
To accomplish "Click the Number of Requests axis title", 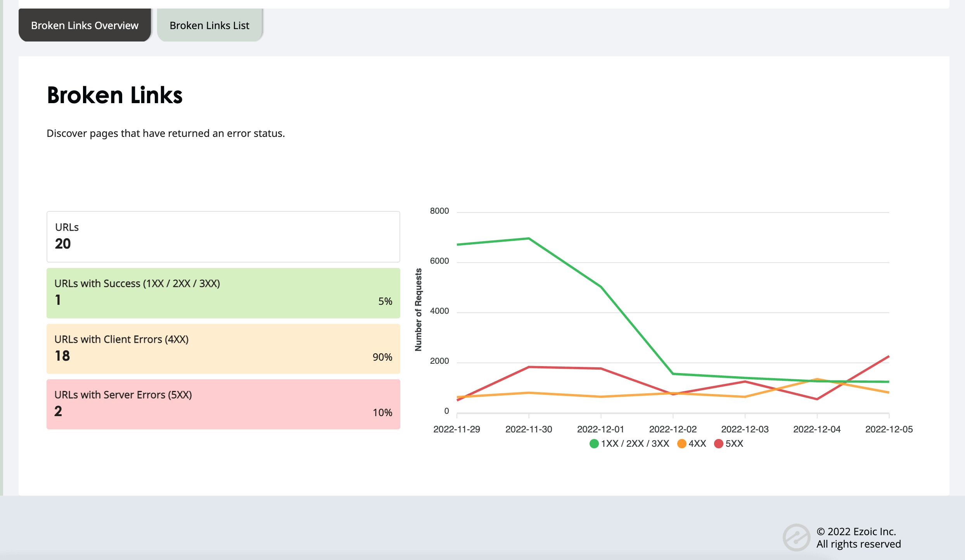I will (x=418, y=310).
